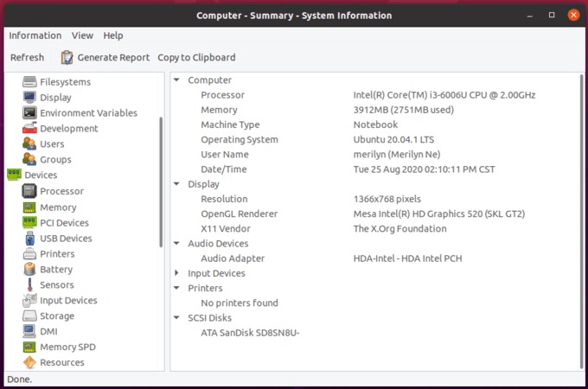The image size is (588, 389).
Task: Select the Machine Type row
Action: click(375, 124)
